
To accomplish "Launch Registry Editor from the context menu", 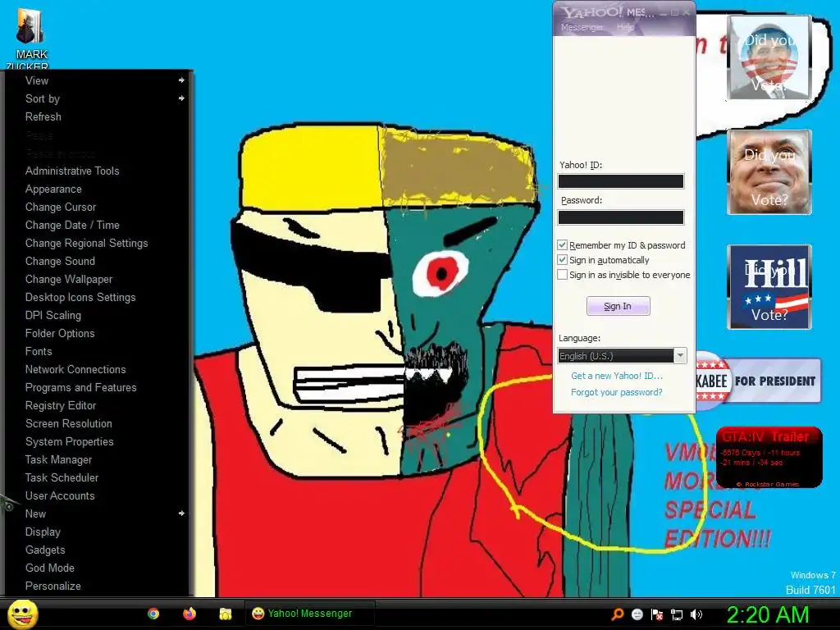I will coord(98,405).
